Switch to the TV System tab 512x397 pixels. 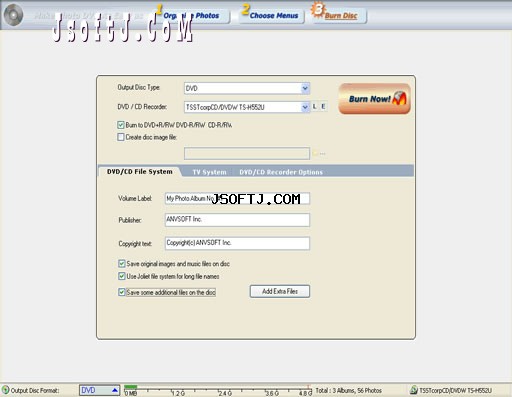(209, 172)
